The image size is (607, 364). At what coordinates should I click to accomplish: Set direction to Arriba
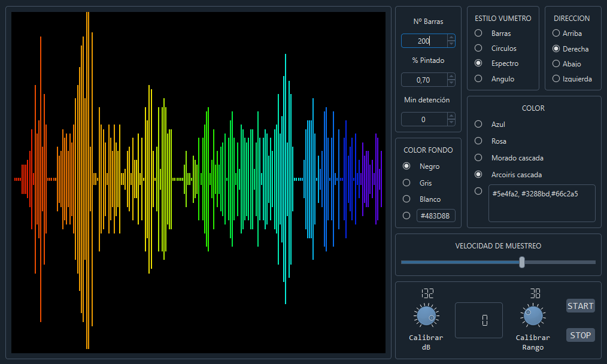tap(556, 34)
